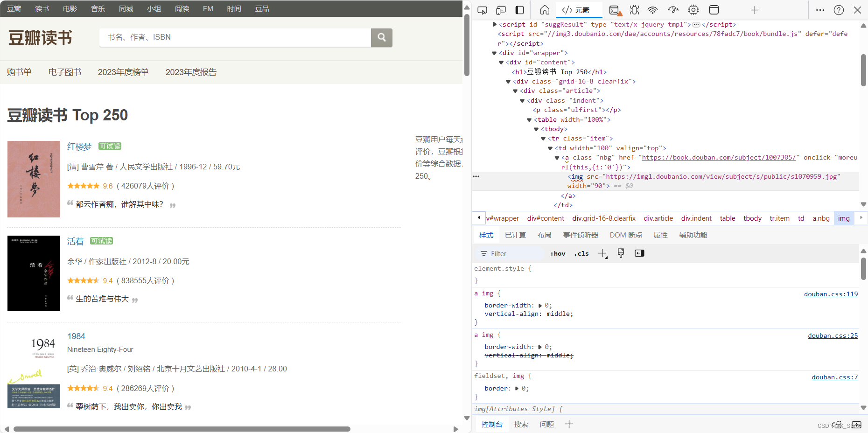The width and height of the screenshot is (868, 433).
Task: Click the 活着 book cover thumbnail
Action: click(34, 273)
